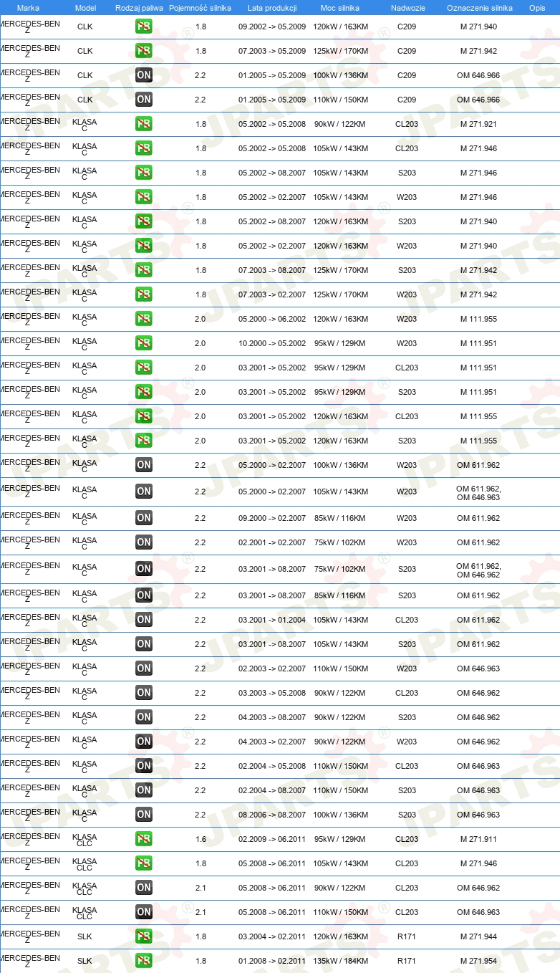Viewport: 560px width, 973px height.
Task: Click PB icon in S203 M 111.955 row
Action: coord(144,441)
